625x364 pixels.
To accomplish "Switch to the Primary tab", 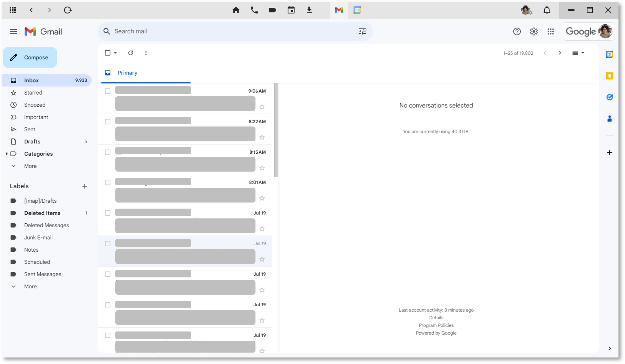I will point(127,73).
